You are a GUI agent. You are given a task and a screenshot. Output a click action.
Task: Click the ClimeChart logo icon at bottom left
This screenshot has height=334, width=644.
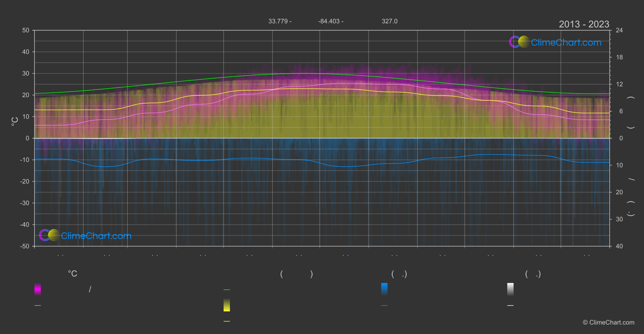tap(49, 235)
